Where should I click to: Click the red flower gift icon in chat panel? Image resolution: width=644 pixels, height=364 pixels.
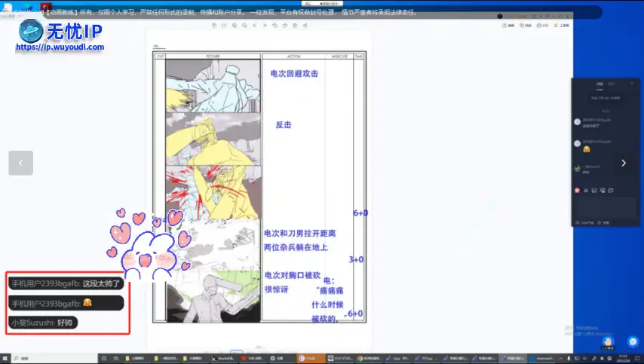point(578,190)
